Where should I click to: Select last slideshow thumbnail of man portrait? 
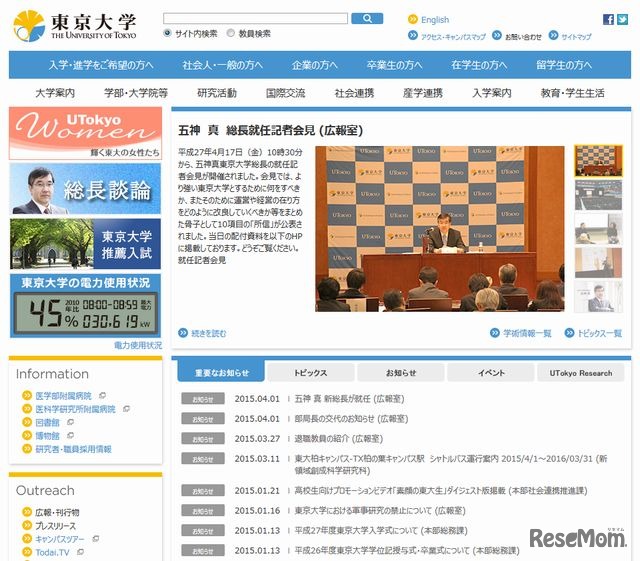tap(598, 297)
